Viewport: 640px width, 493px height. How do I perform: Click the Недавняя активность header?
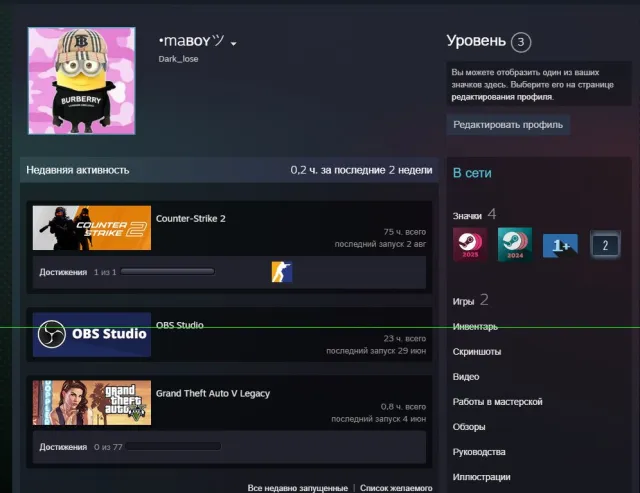click(78, 170)
